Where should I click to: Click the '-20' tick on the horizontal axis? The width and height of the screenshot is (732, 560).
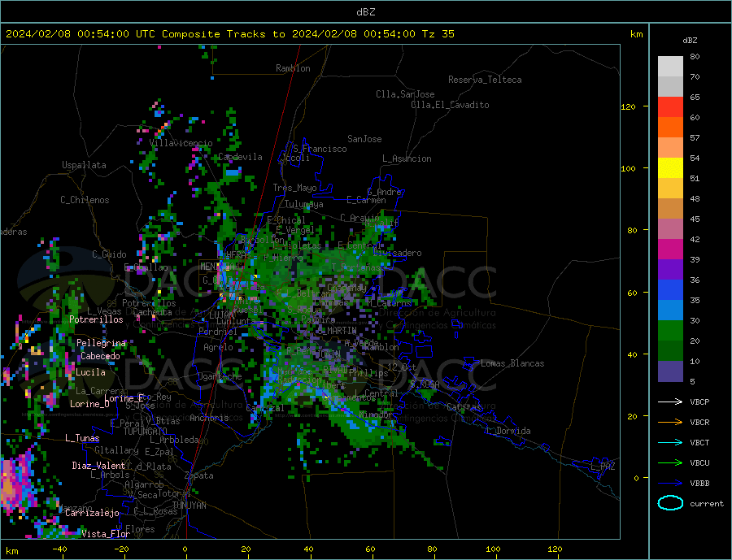pyautogui.click(x=121, y=549)
